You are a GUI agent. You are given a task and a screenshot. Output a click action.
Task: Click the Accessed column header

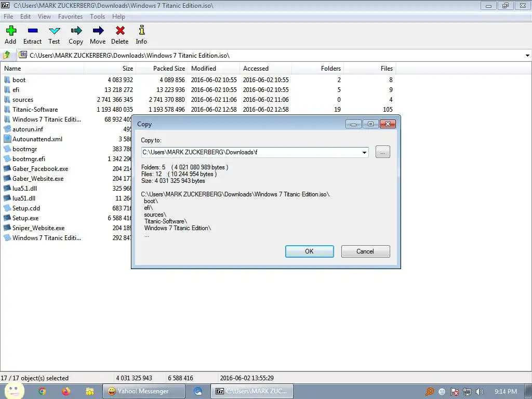click(x=265, y=68)
